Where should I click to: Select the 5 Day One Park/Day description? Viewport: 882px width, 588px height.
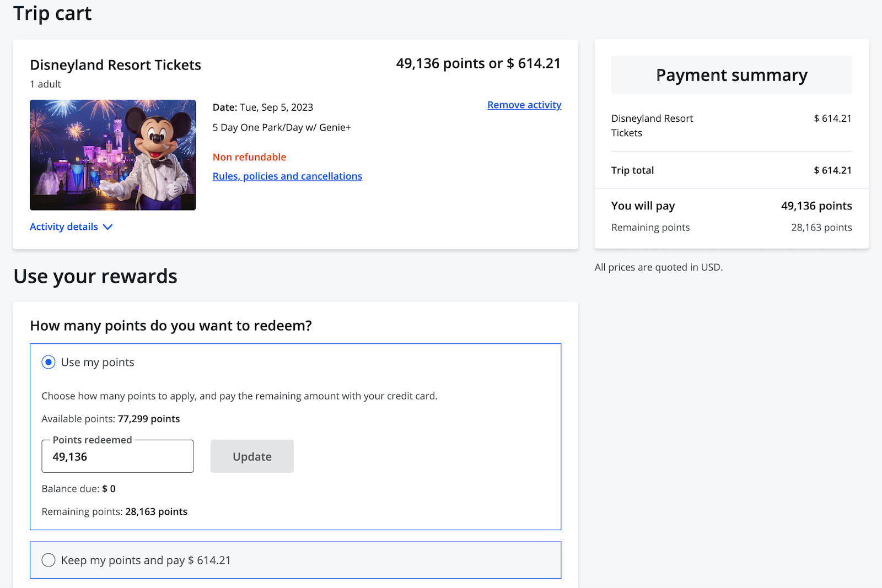[x=282, y=127]
